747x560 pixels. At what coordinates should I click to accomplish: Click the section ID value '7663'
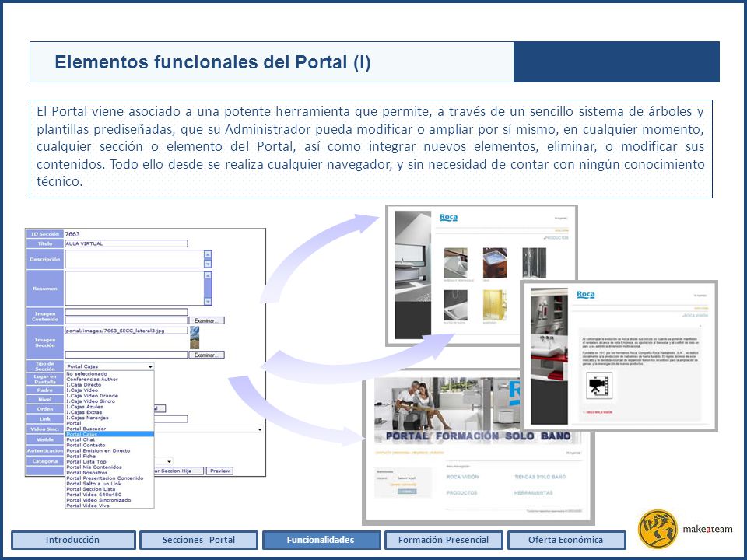pos(72,234)
